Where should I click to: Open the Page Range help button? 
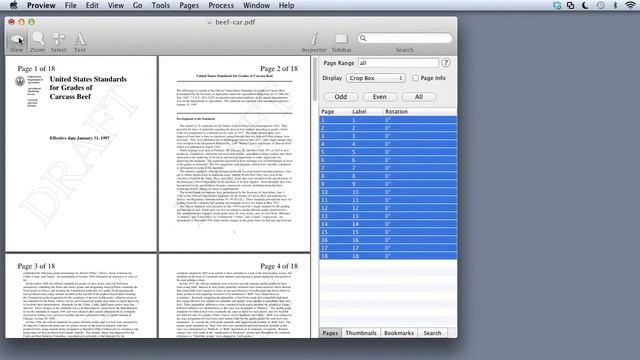coord(446,63)
